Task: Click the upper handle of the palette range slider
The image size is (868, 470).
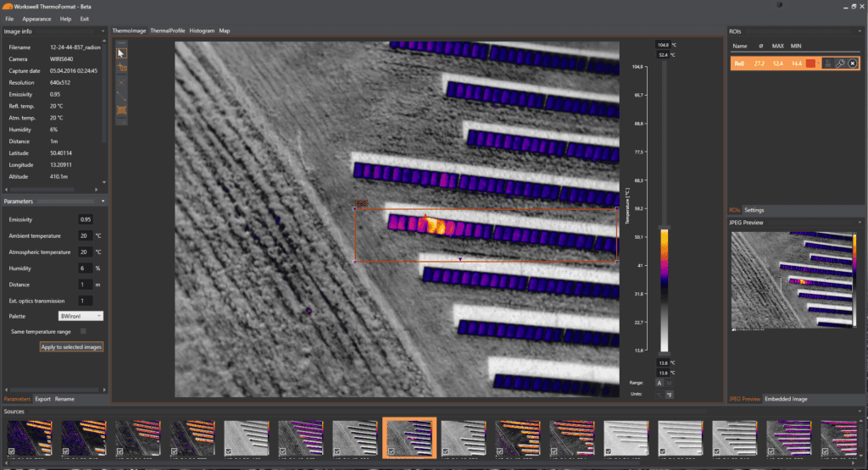Action: pos(665,227)
